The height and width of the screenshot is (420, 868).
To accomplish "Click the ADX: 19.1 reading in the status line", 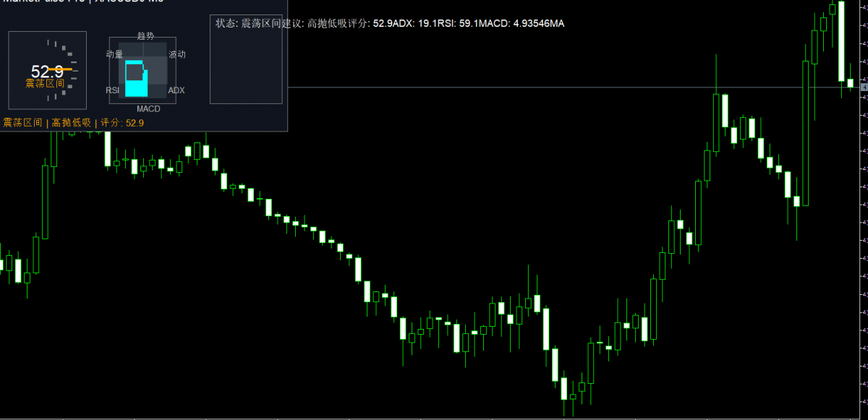I will coord(414,24).
